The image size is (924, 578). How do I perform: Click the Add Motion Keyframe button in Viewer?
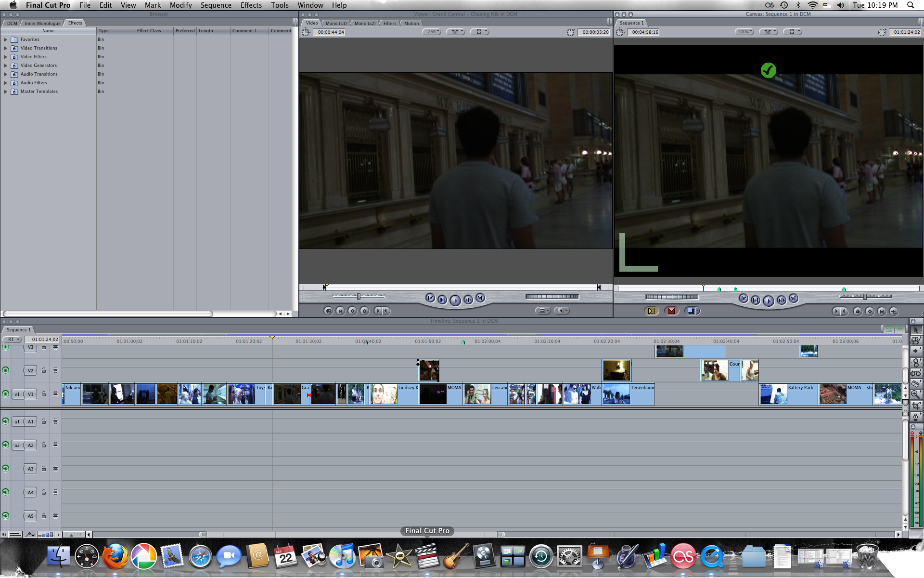point(353,311)
